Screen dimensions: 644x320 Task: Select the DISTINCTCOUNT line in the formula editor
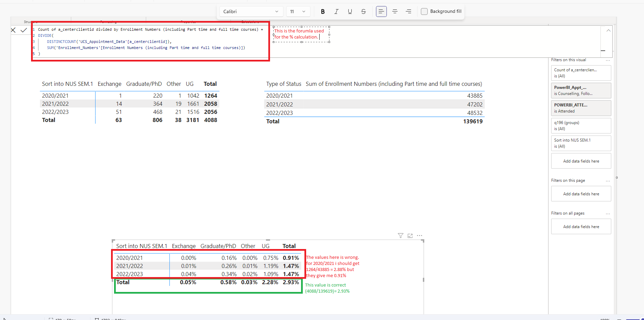point(109,42)
